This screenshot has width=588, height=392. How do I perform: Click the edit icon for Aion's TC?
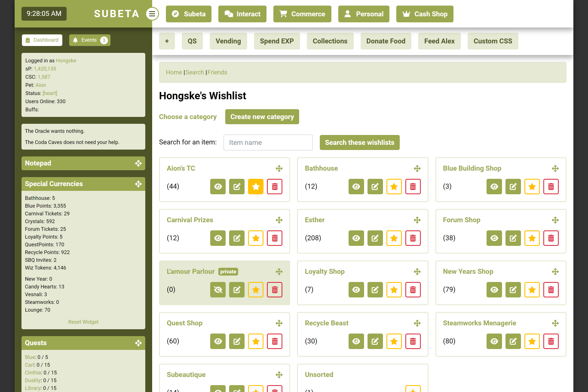[237, 187]
